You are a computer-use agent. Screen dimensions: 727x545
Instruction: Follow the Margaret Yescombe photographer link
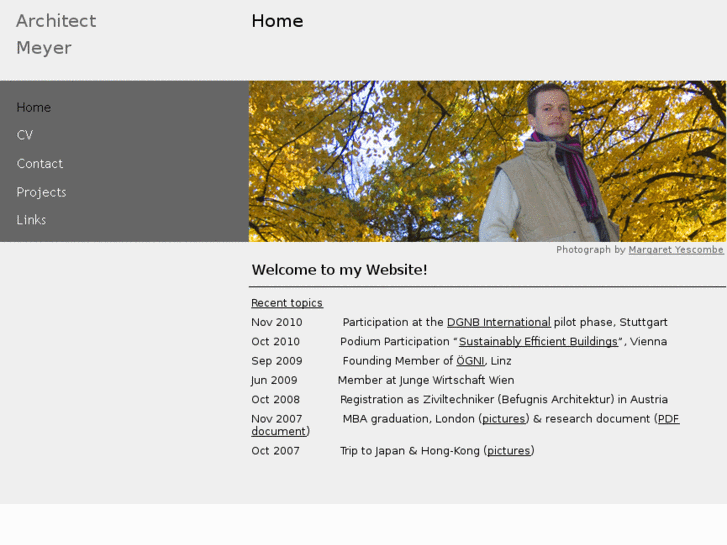coord(676,250)
